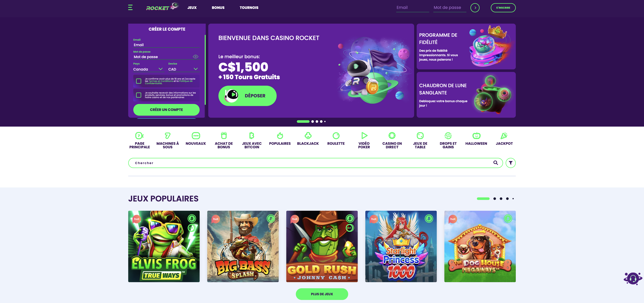Check the 18 years age confirmation box

(139, 81)
